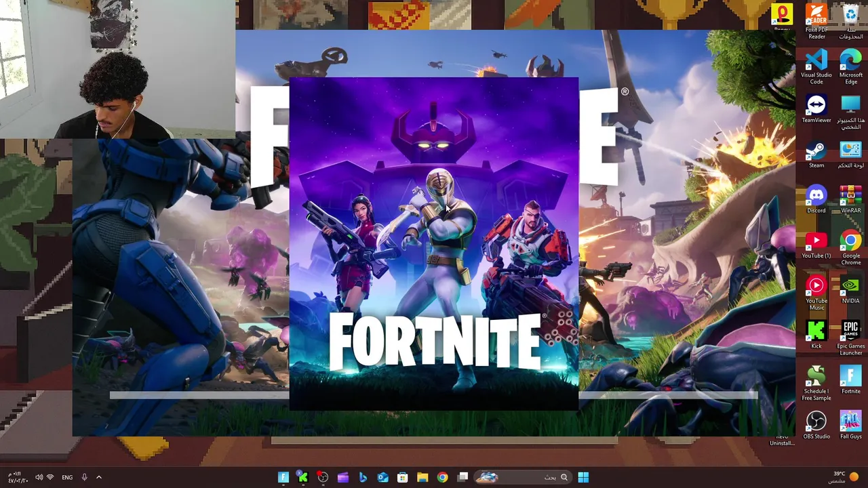
Task: Launch Fortnite desktop shortcut
Action: (851, 380)
